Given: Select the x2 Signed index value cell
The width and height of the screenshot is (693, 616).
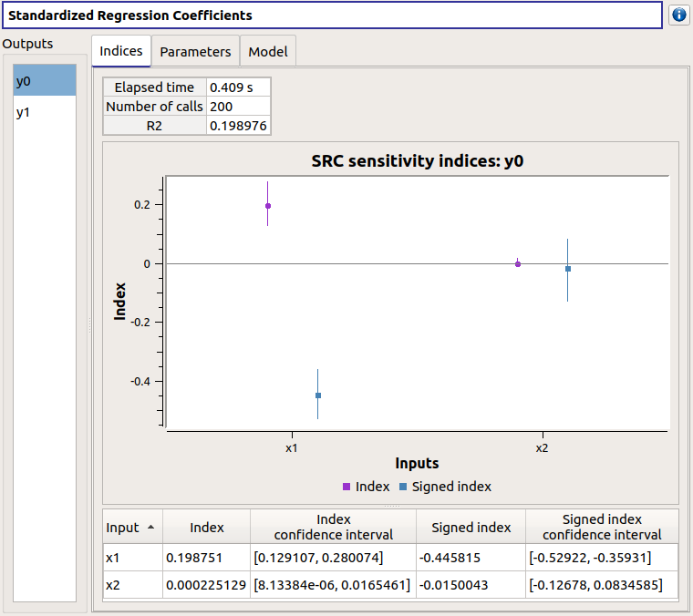Looking at the screenshot, I should (x=471, y=585).
